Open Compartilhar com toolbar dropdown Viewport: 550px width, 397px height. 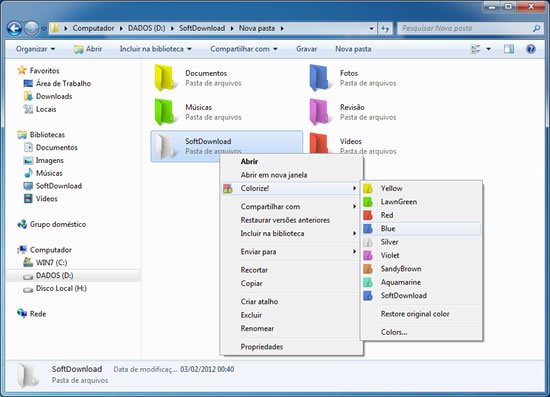[x=243, y=49]
